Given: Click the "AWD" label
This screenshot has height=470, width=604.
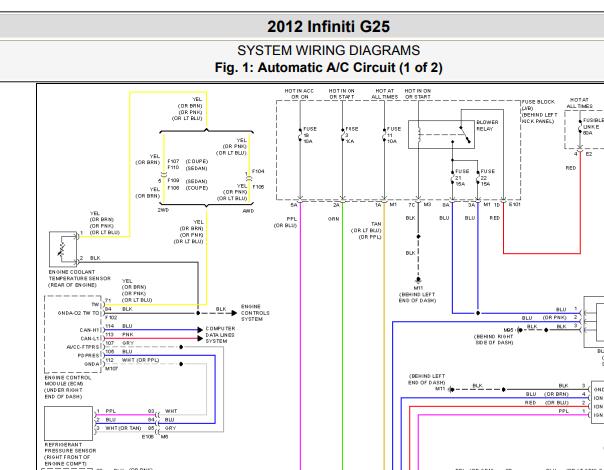Looking at the screenshot, I should pos(248,211).
